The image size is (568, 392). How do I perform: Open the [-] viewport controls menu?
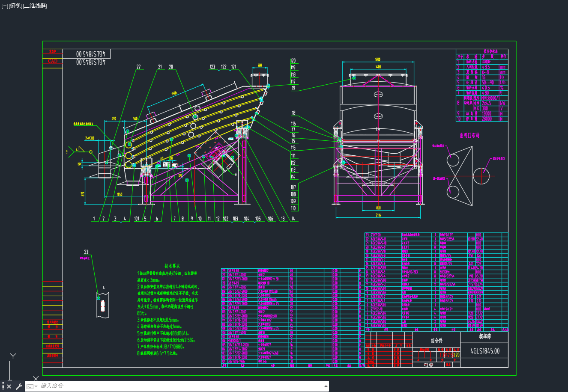[x=5, y=6]
